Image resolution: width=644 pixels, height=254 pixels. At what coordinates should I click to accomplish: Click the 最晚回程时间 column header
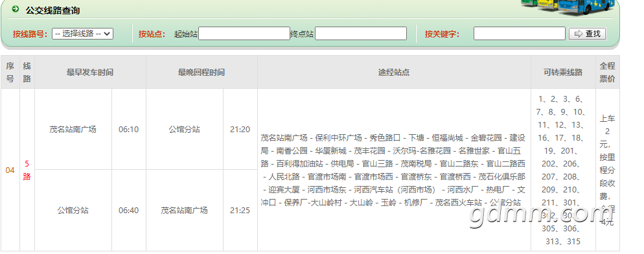tap(201, 73)
